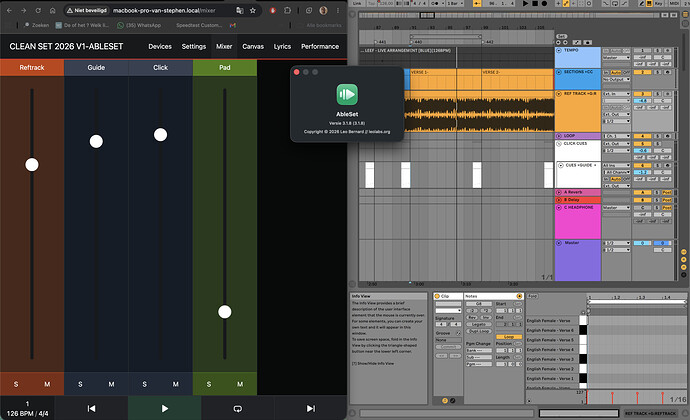Click the Ableton Live stop button
This screenshot has width=690, height=420.
pos(535,4)
